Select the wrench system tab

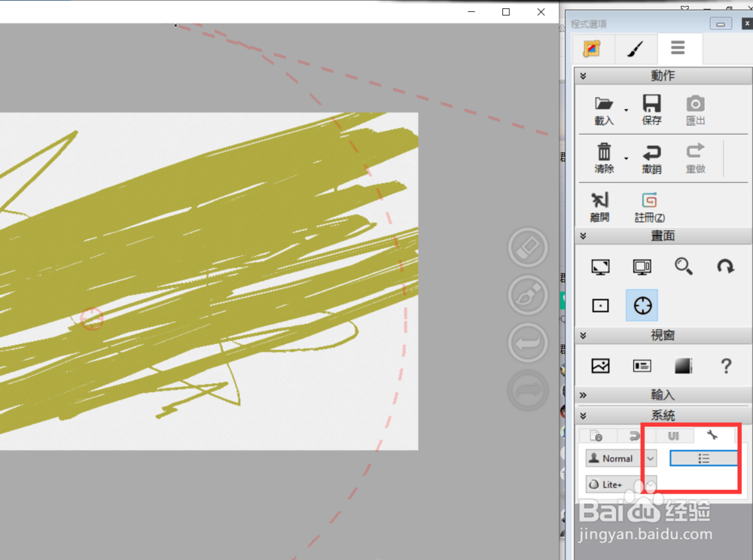(x=712, y=435)
